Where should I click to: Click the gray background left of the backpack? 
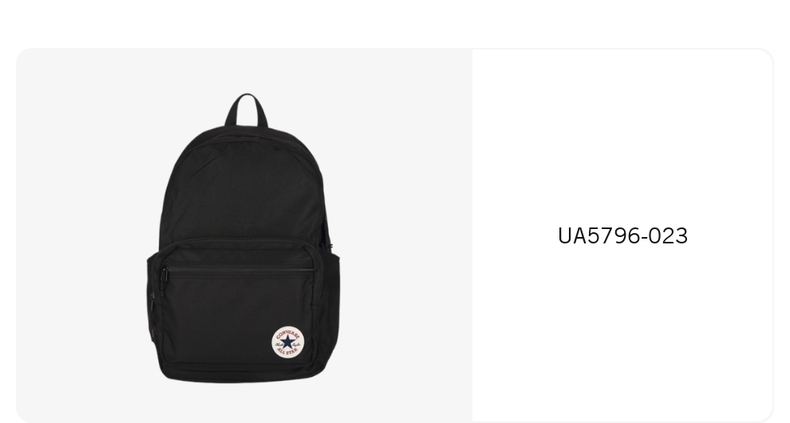pos(81,237)
